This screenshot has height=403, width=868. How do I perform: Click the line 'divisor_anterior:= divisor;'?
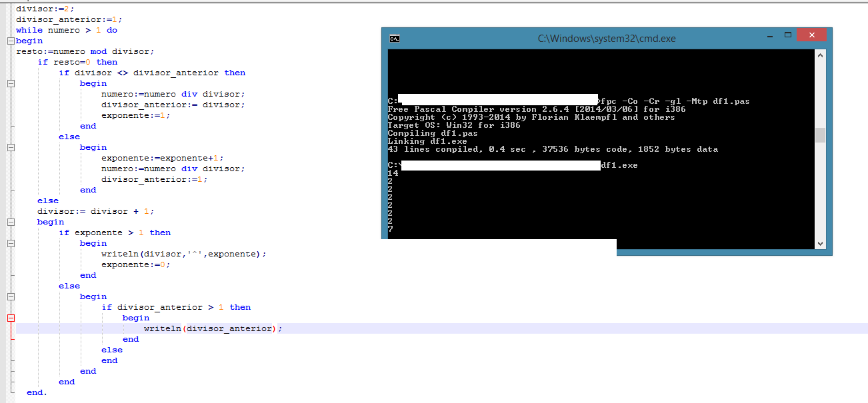coord(173,105)
